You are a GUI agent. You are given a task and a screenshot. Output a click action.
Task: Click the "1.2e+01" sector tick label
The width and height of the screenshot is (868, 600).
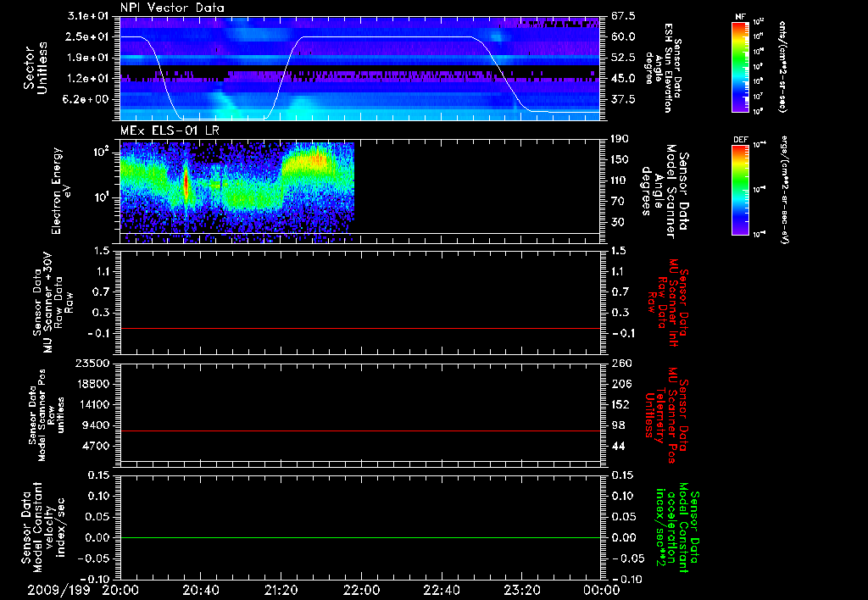click(x=87, y=79)
